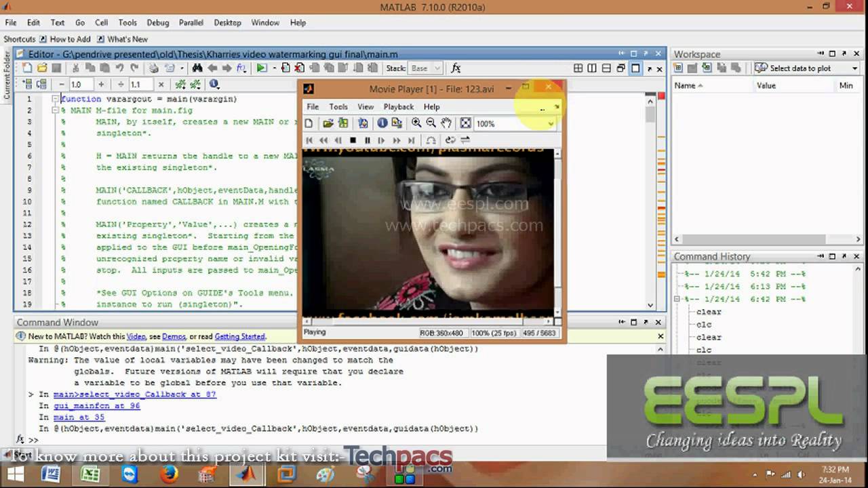The height and width of the screenshot is (488, 868).
Task: Open Movie Player zoom 100% dropdown
Action: coord(550,123)
